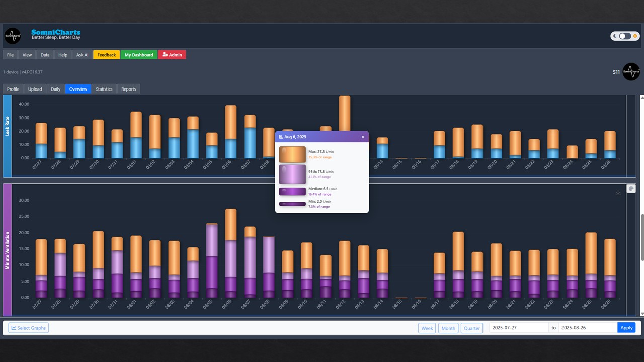Click the 08/21 bar in Minute Ventilation chart
The height and width of the screenshot is (362, 644).
pyautogui.click(x=515, y=275)
